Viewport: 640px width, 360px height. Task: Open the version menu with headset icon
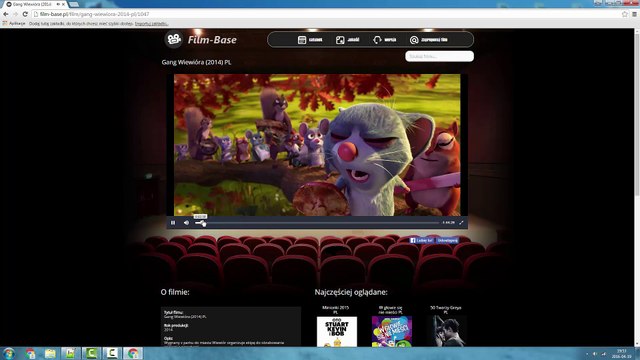tap(384, 40)
